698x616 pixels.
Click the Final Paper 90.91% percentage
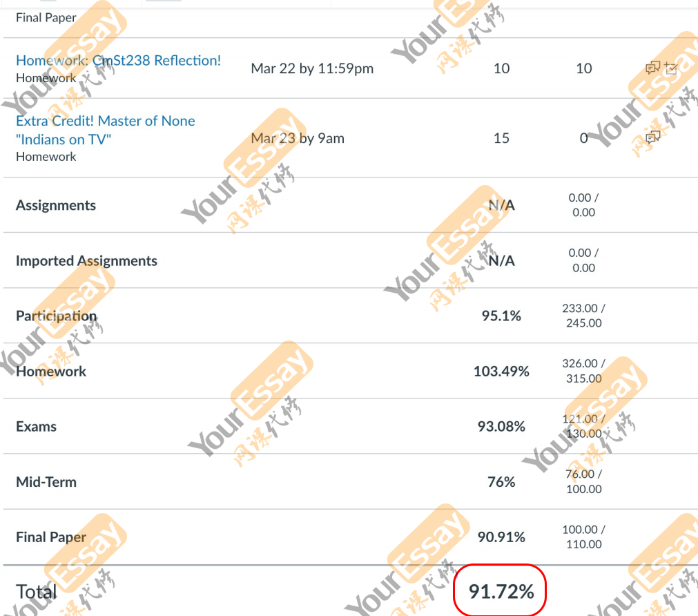501,537
